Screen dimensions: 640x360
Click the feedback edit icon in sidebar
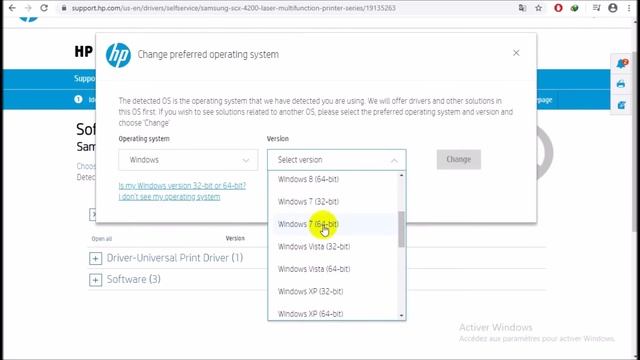click(621, 105)
